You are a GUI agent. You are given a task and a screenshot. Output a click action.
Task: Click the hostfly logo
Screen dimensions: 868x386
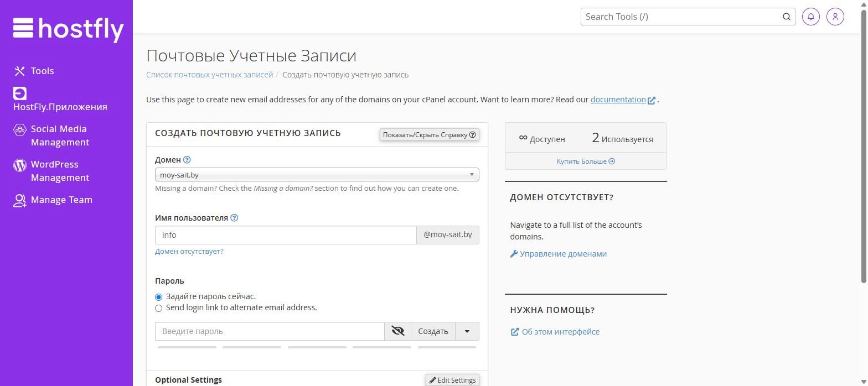pos(69,29)
